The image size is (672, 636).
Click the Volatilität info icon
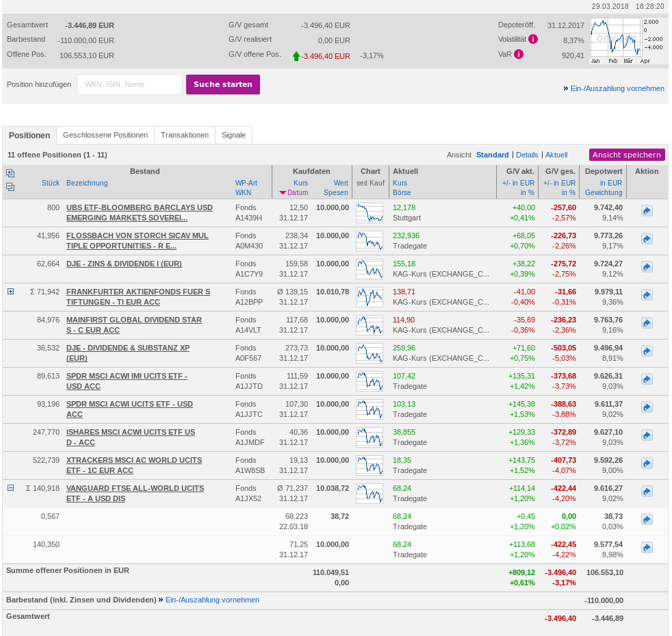coord(533,40)
